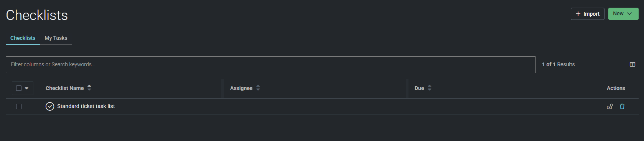Click the check-circle icon beside Standard ticket task list
The height and width of the screenshot is (141, 644).
[x=50, y=107]
